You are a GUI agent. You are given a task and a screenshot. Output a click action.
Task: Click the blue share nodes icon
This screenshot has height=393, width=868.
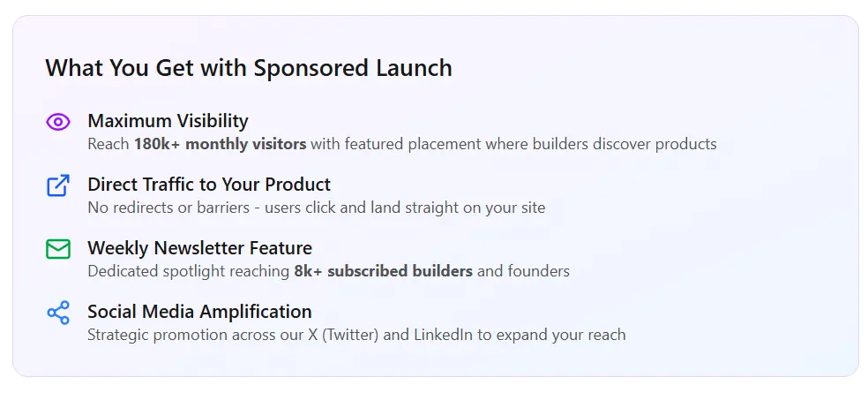click(58, 313)
